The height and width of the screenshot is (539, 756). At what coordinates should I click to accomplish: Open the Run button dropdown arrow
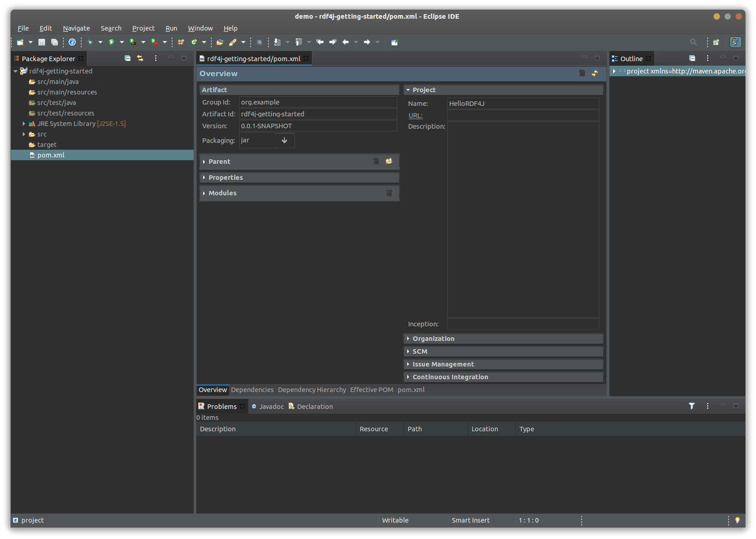[122, 42]
